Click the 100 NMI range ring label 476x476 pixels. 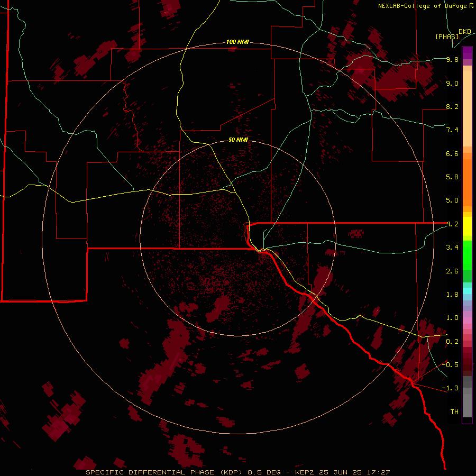(x=237, y=42)
